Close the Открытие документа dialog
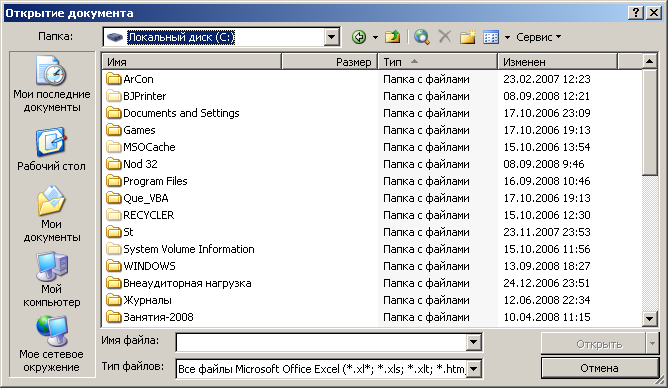The image size is (668, 388). point(654,13)
